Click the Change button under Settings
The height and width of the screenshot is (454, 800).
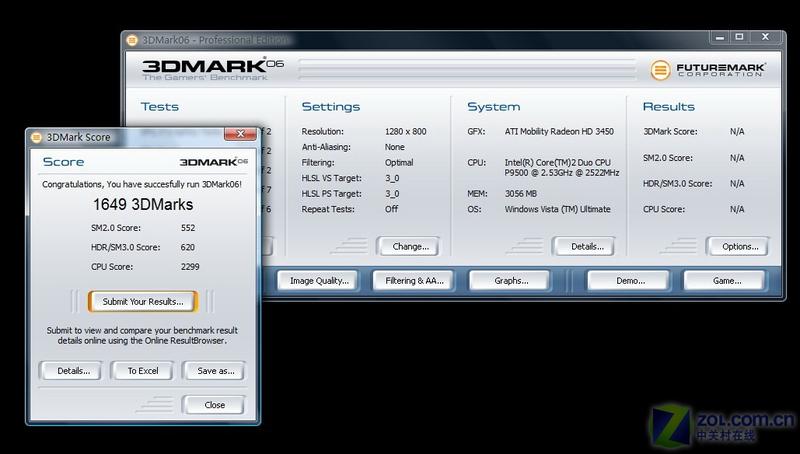pyautogui.click(x=408, y=246)
